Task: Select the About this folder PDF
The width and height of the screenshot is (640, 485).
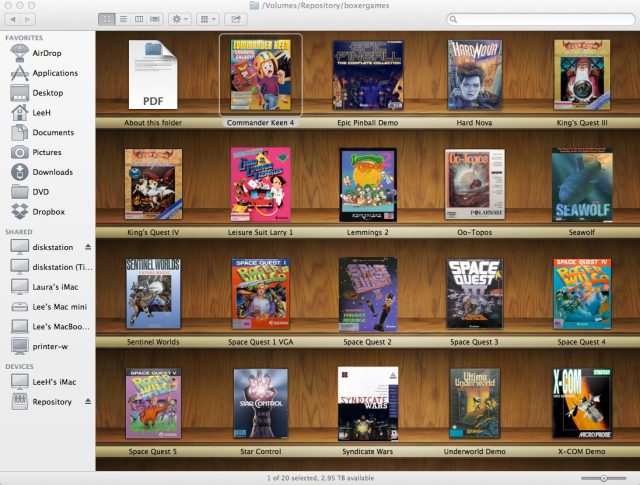Action: pos(153,75)
